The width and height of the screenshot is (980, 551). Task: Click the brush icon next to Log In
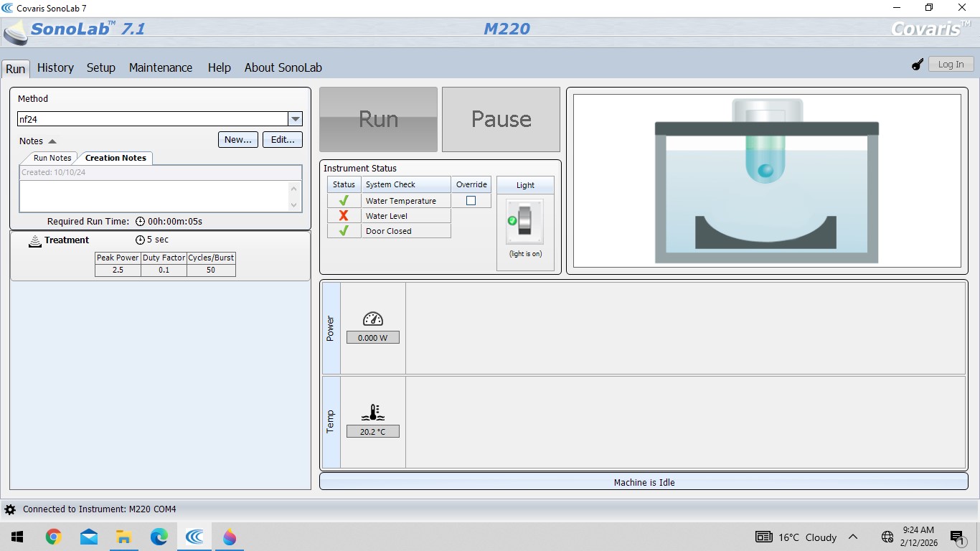pos(917,64)
